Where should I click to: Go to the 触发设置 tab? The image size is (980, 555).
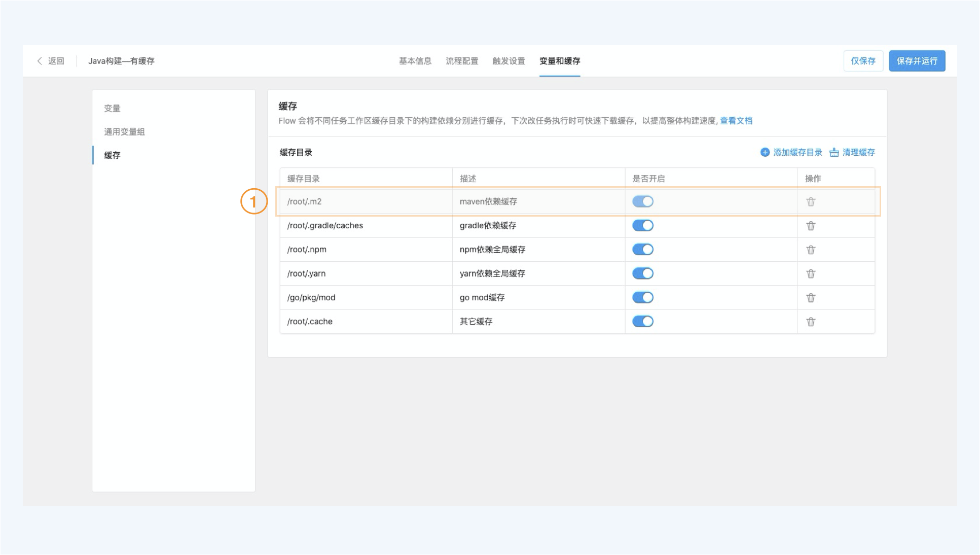509,61
